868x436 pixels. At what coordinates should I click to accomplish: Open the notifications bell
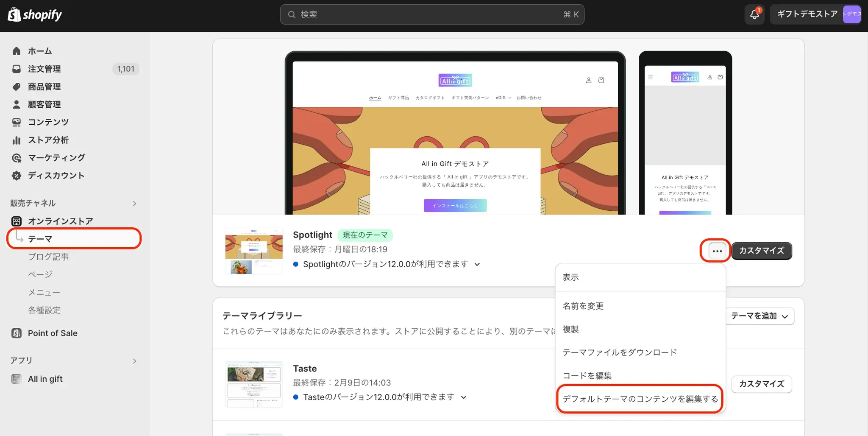click(754, 14)
